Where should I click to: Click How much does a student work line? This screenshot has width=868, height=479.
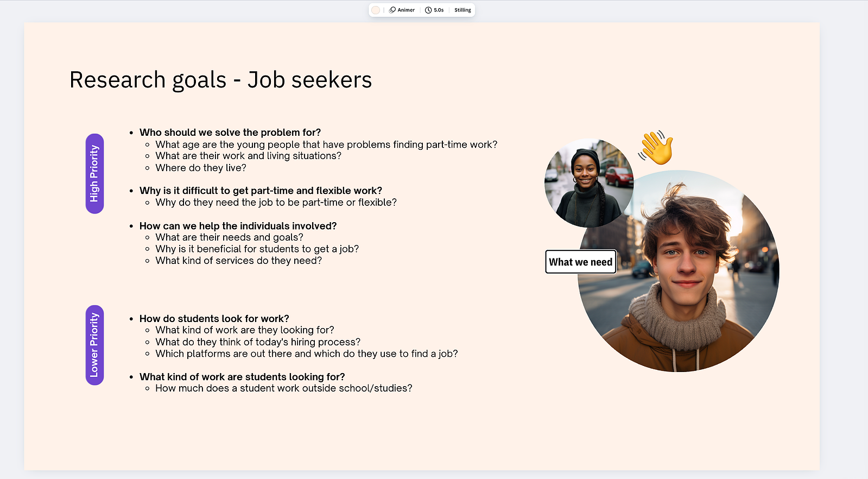(284, 388)
